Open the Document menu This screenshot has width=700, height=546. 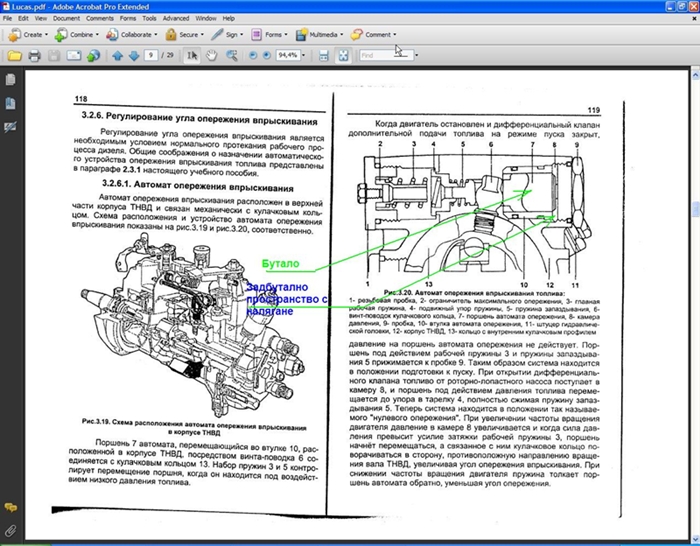tap(66, 18)
